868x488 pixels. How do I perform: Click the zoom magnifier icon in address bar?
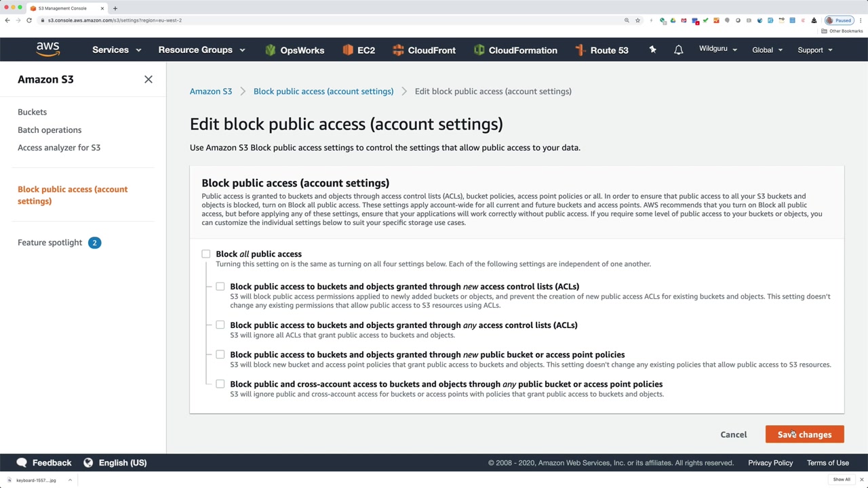(627, 20)
